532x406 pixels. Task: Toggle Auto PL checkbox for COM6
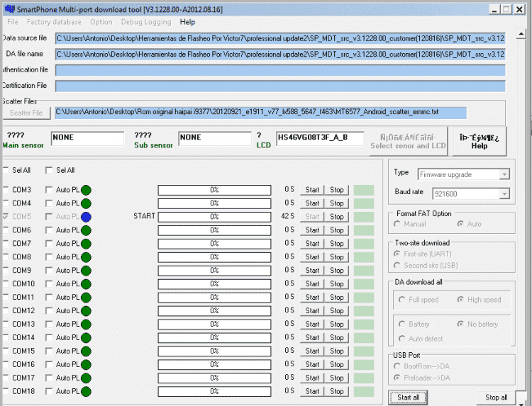point(49,230)
